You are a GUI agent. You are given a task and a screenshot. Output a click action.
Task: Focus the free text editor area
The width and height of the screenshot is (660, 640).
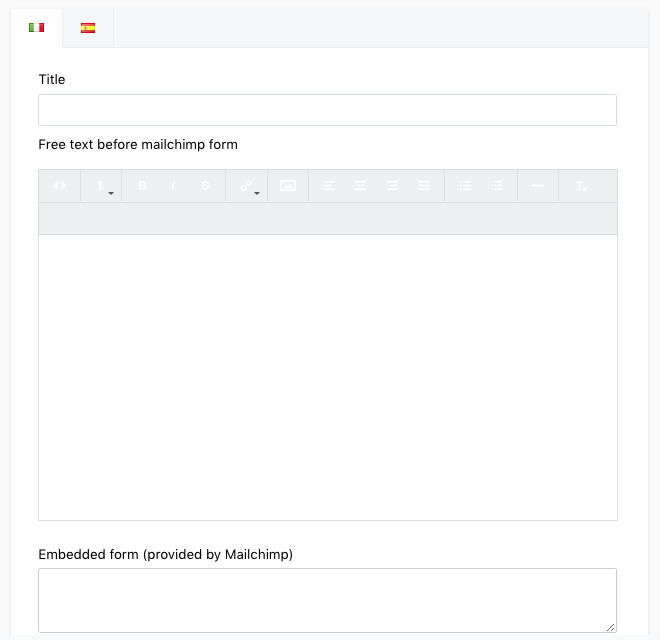pyautogui.click(x=327, y=377)
